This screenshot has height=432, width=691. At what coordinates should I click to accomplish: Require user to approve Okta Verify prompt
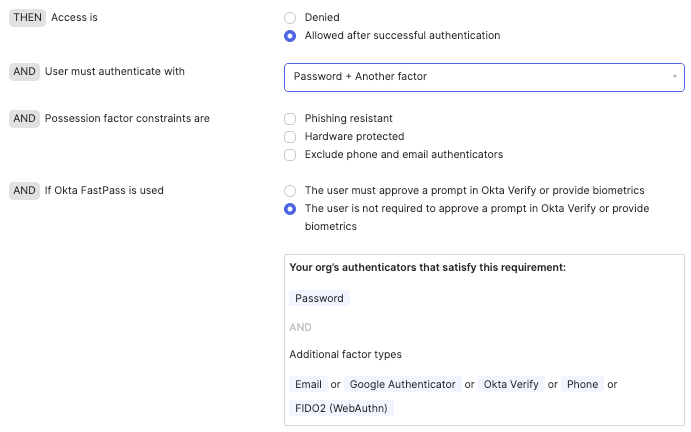(x=290, y=191)
